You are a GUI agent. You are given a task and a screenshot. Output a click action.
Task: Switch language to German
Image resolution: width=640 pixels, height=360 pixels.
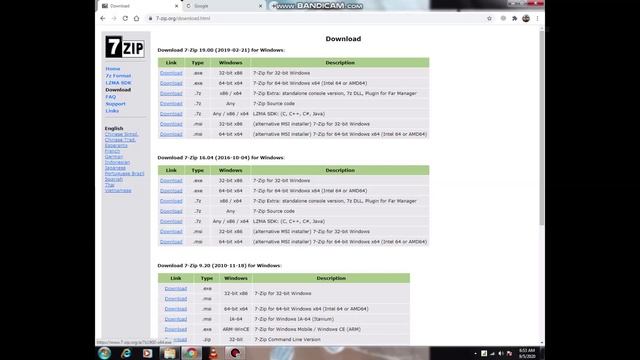[113, 157]
